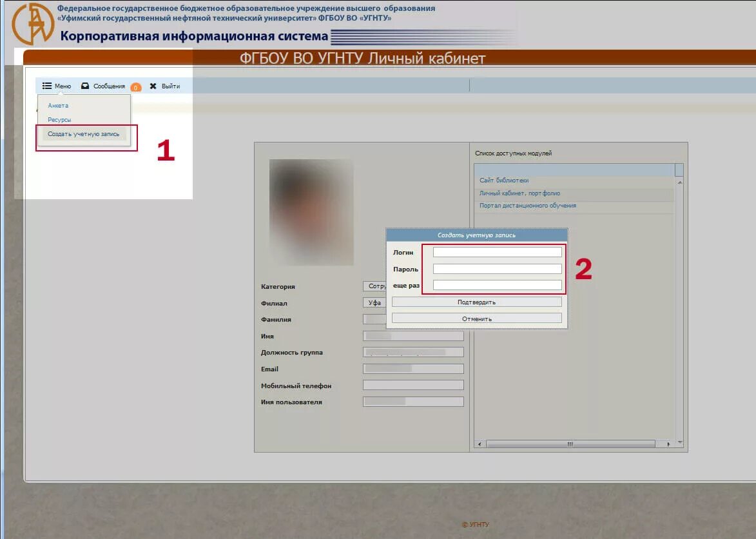Screen dimensions: 756x539
Task: Click the © УГНТУ footer text
Action: tap(476, 525)
